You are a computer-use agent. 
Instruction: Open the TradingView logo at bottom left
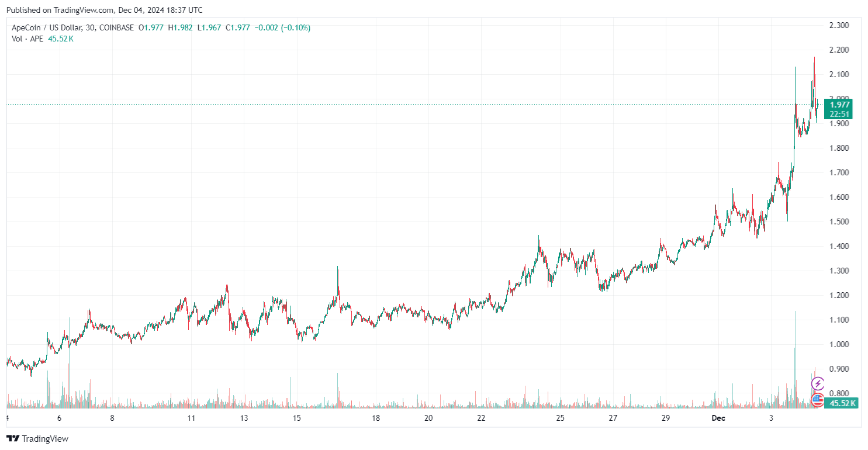point(37,438)
